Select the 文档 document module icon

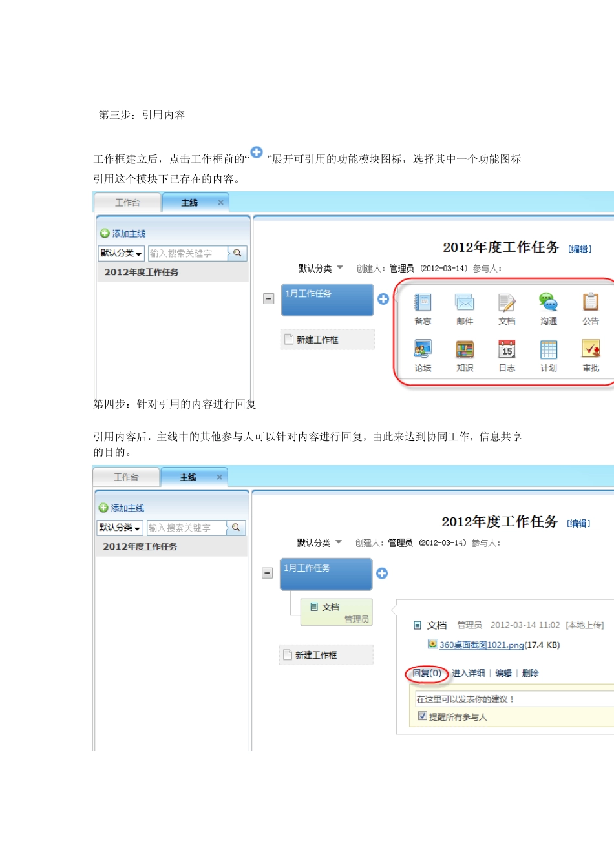507,302
